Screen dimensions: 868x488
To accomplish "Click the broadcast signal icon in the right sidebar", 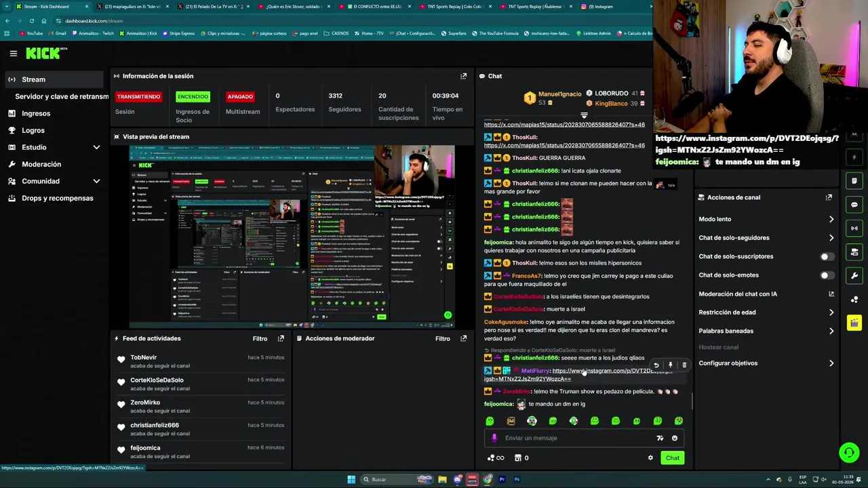I will point(854,228).
